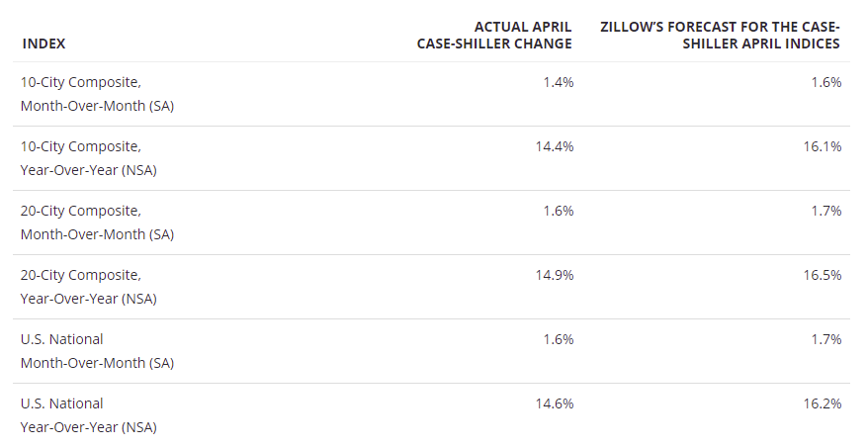Select the 1.6% forecast in first row
This screenshot has height=447, width=868.
pyautogui.click(x=826, y=82)
